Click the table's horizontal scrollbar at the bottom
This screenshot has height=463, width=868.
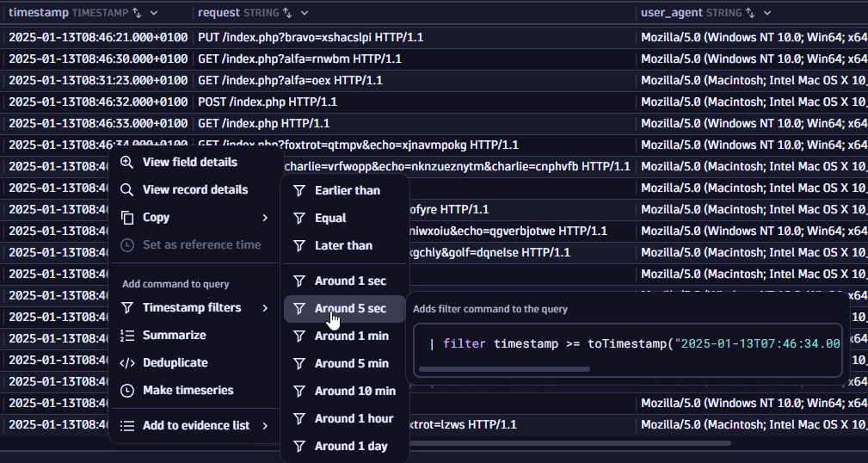coord(493,443)
